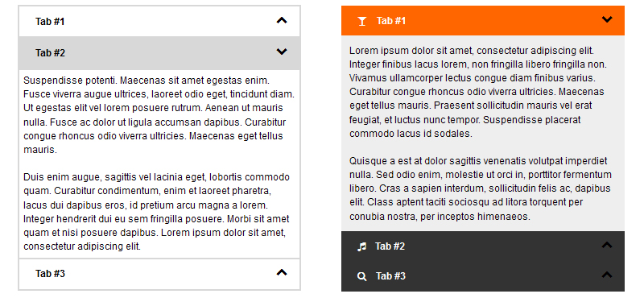Screen dimensions: 644x298
Task: Expand white Tab #1 using its chevron arrow
Action: pos(282,20)
